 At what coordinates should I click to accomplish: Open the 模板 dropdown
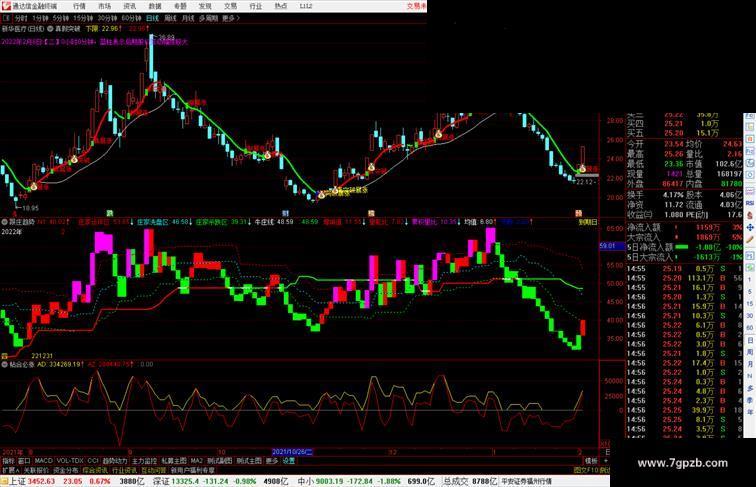pyautogui.click(x=591, y=461)
